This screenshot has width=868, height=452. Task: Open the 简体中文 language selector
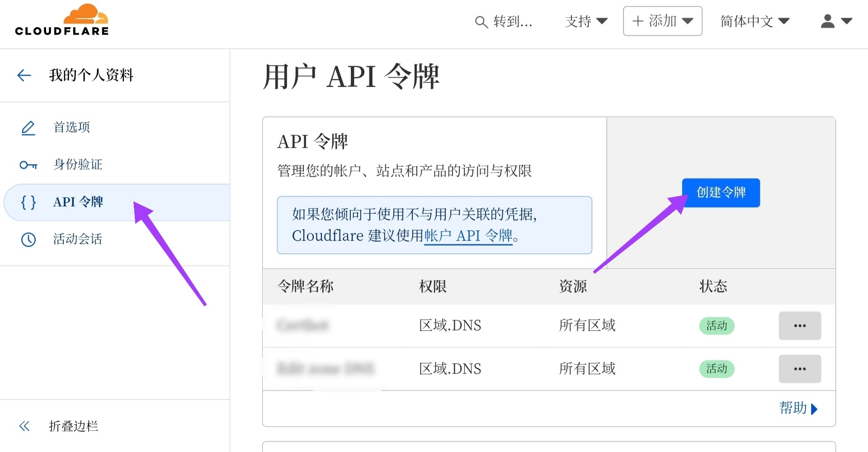pyautogui.click(x=755, y=21)
